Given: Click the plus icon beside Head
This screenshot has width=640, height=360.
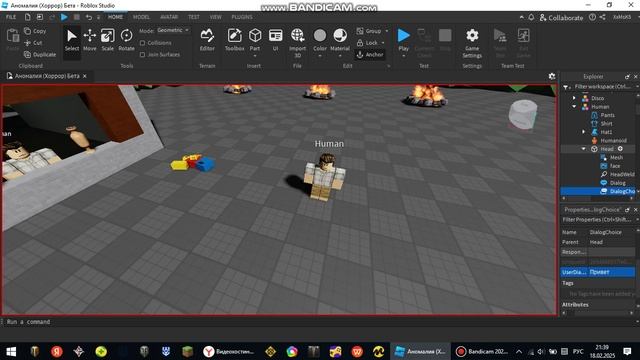Looking at the screenshot, I should point(620,149).
